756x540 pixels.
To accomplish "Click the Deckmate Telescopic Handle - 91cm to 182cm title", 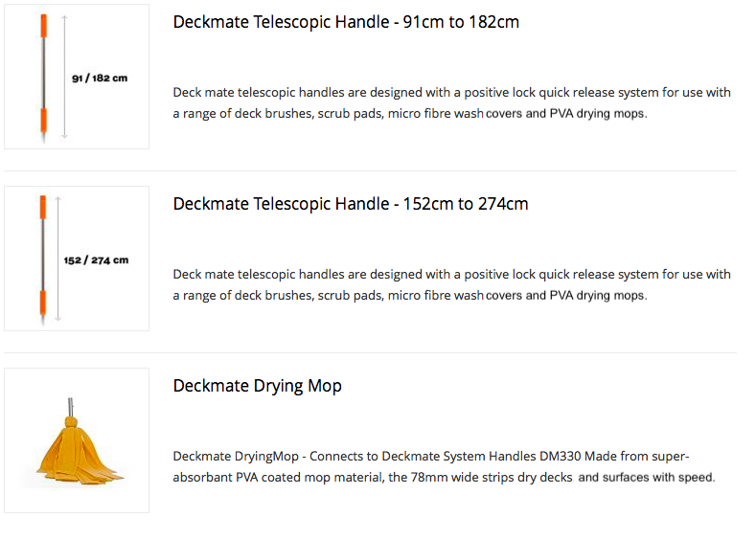I will pos(346,22).
